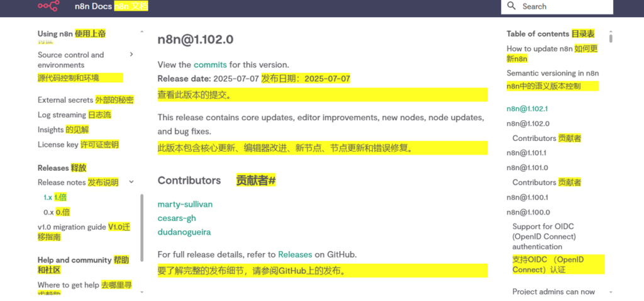The width and height of the screenshot is (644, 301).
Task: Open Log streaming in sidebar
Action: click(62, 115)
